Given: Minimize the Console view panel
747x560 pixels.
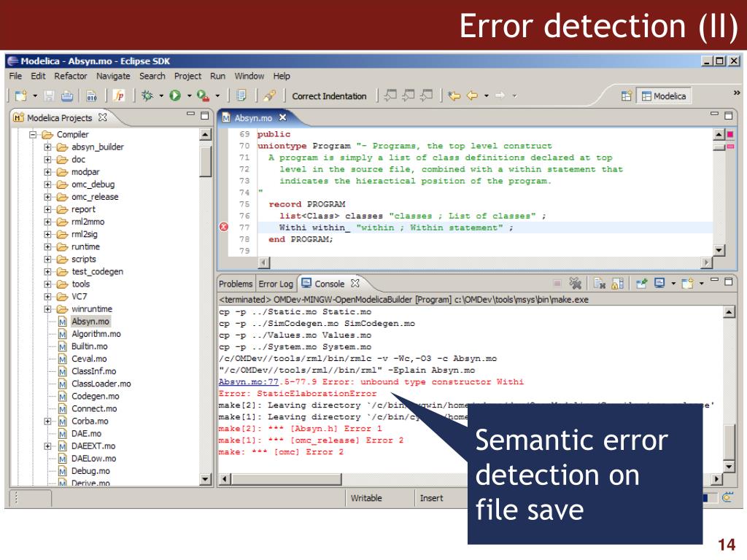Looking at the screenshot, I should pyautogui.click(x=714, y=279).
